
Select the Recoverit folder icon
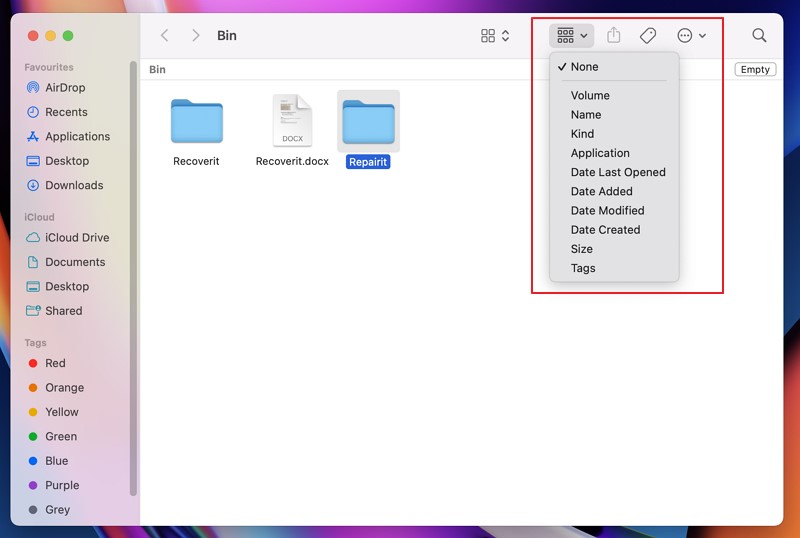pyautogui.click(x=196, y=121)
